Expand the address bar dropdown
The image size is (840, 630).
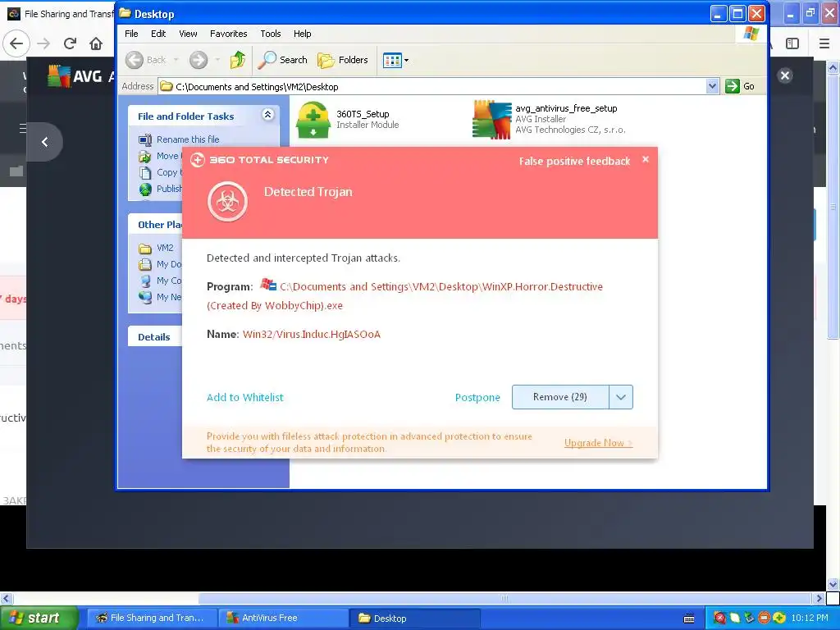click(x=712, y=86)
